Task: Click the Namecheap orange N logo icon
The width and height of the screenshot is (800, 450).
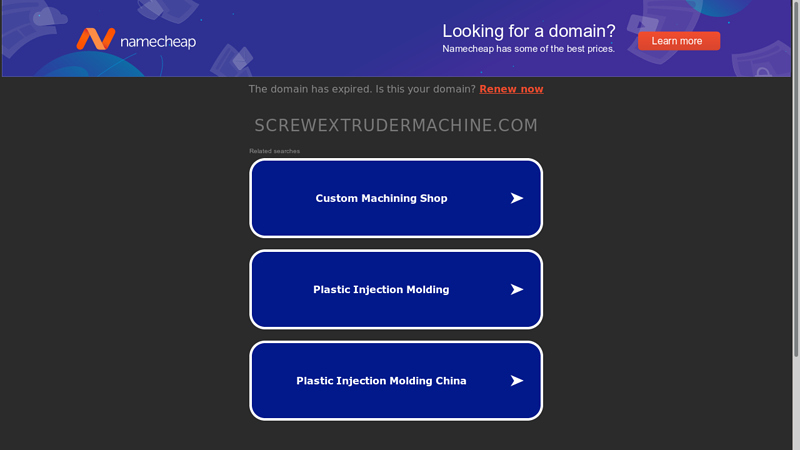Action: [x=96, y=39]
